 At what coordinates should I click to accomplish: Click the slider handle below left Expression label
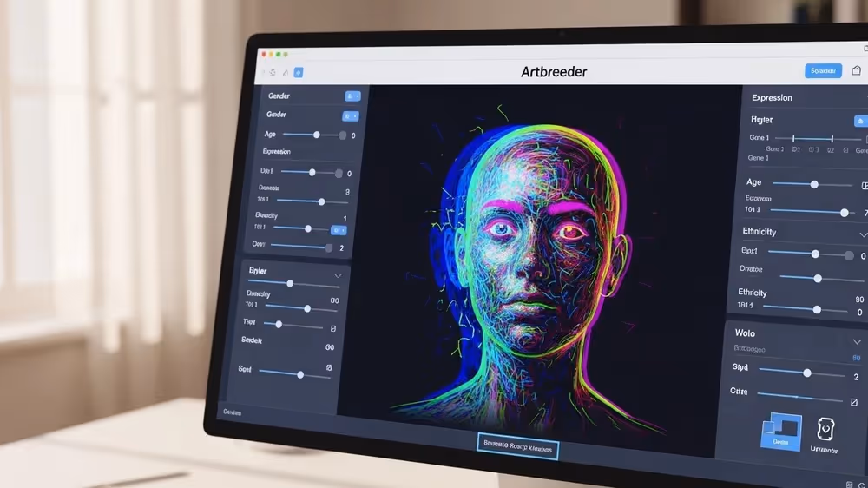[x=312, y=172]
